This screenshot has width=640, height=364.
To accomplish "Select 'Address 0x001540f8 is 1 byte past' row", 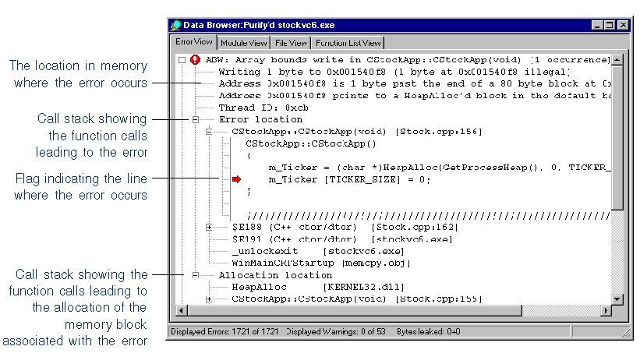I will [x=415, y=83].
